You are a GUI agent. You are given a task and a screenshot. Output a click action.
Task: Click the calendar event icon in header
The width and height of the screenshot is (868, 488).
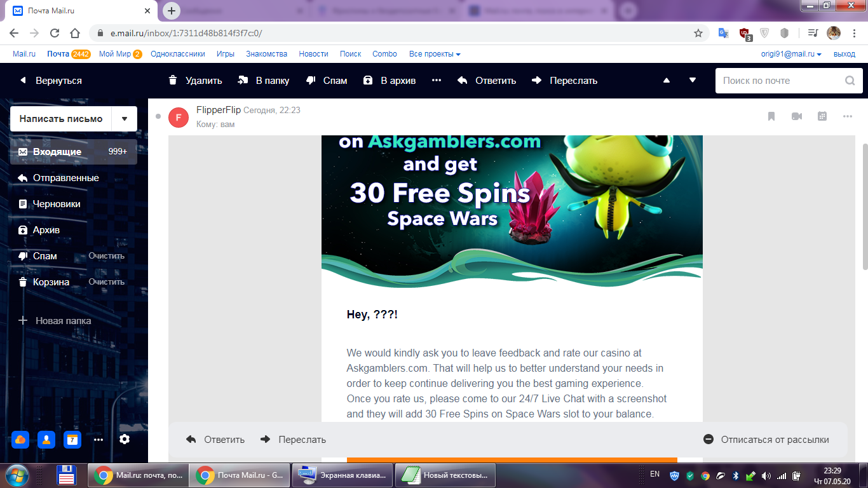(822, 116)
